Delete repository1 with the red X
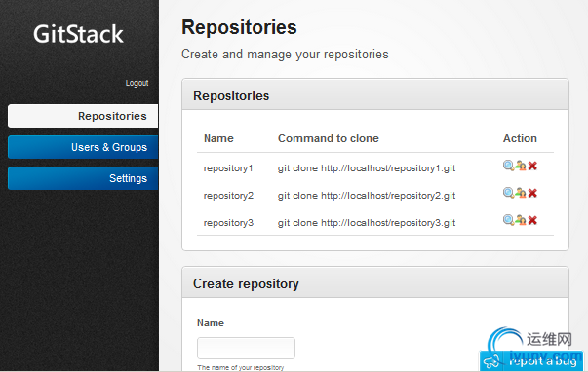 click(x=532, y=166)
